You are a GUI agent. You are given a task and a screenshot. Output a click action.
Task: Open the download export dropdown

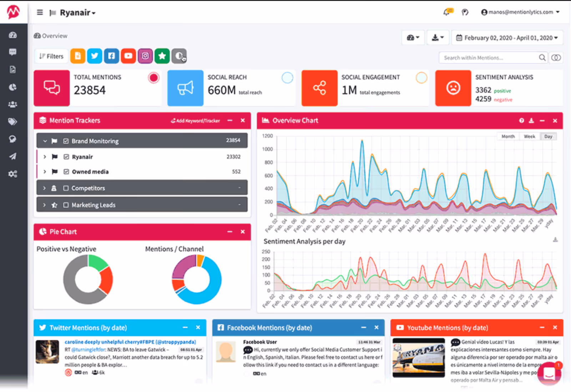pos(438,37)
